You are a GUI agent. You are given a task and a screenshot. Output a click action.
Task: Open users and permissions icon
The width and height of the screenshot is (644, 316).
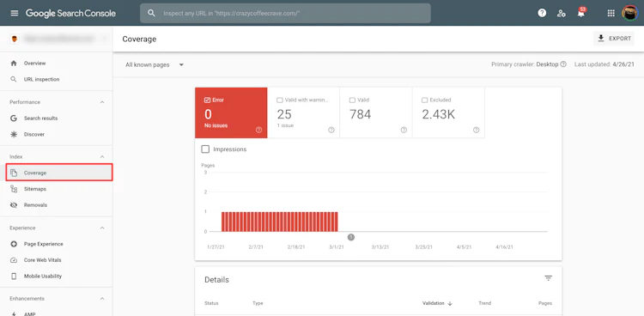[x=562, y=13]
